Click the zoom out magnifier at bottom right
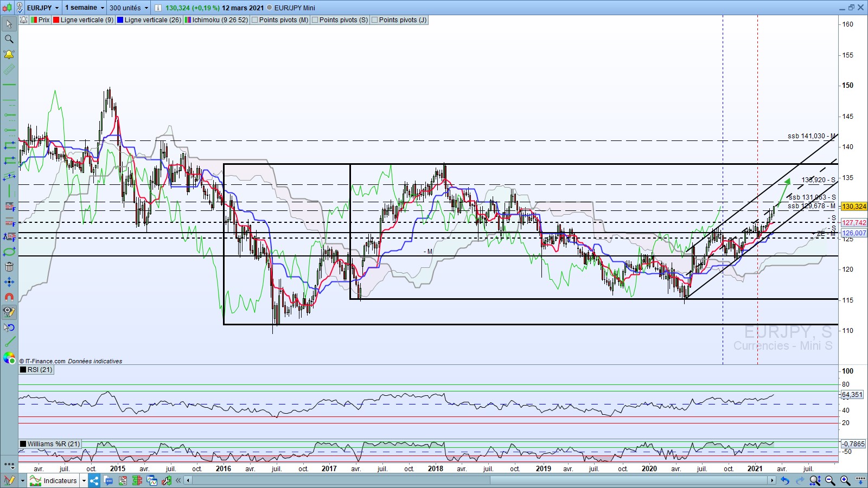868x488 pixels. tap(830, 480)
